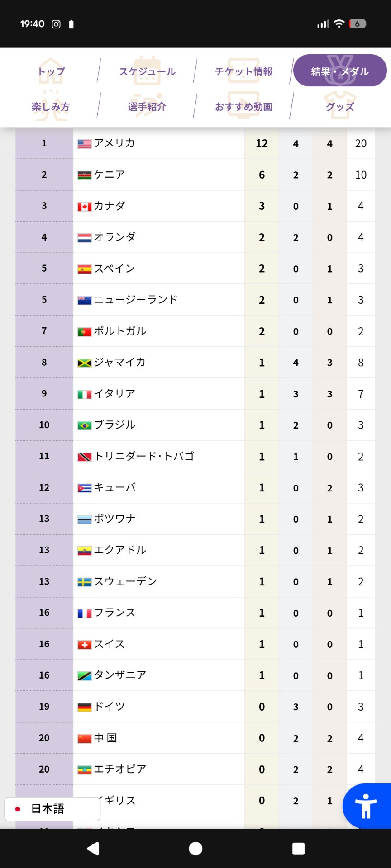Tap the Jamaica flag icon
Viewport: 391px width, 868px height.
point(84,363)
